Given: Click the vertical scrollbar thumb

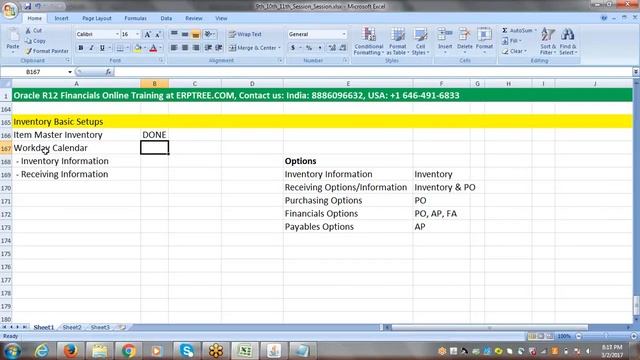Looking at the screenshot, I should click(x=636, y=304).
